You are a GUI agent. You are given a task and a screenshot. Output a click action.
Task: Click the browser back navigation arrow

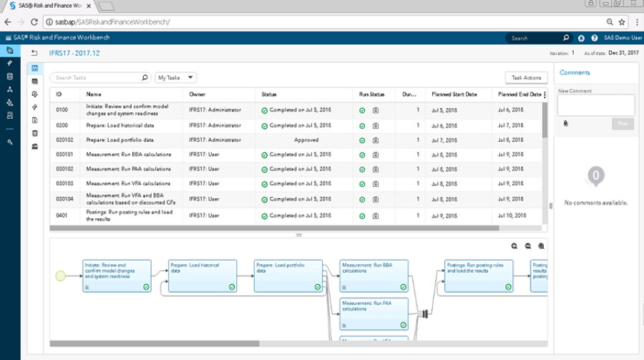coord(8,22)
